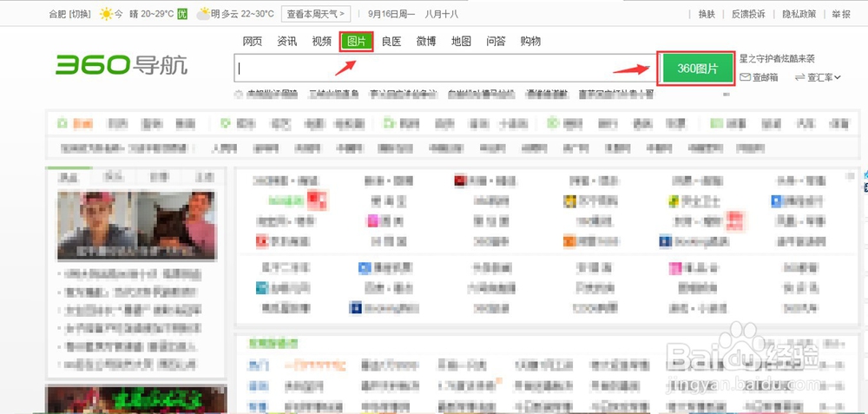Select the 问答 search tab

tap(496, 41)
